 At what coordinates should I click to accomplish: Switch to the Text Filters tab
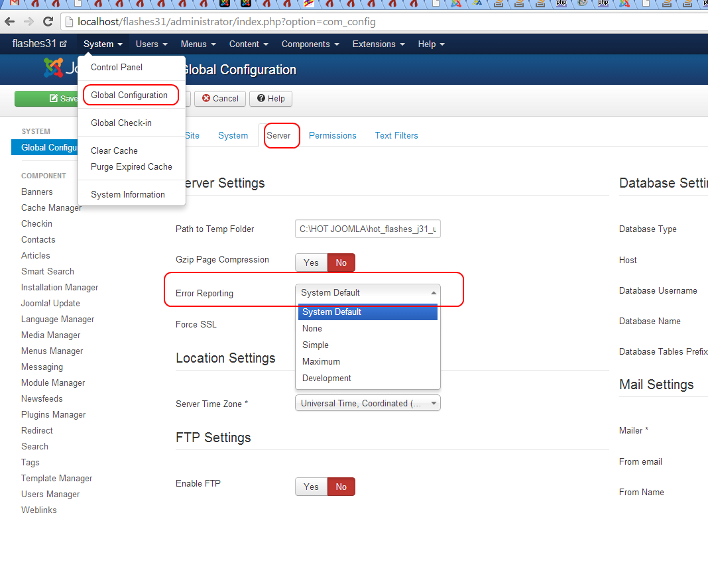point(396,135)
